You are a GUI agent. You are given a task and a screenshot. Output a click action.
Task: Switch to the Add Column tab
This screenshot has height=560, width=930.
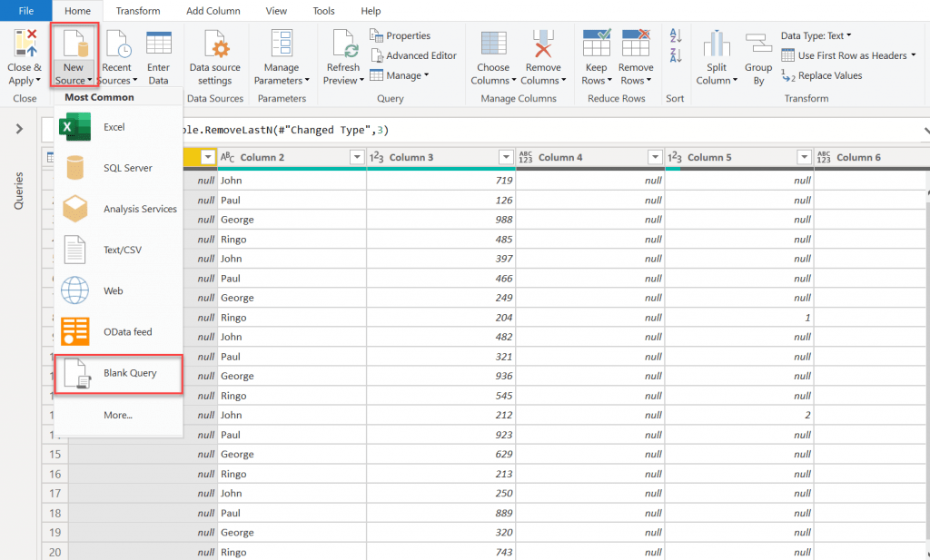(x=213, y=11)
